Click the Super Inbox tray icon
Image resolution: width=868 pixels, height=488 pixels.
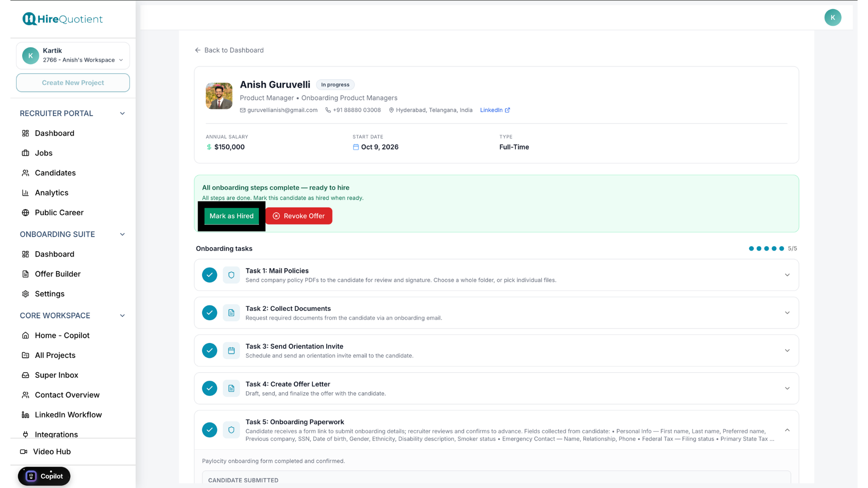click(x=25, y=375)
